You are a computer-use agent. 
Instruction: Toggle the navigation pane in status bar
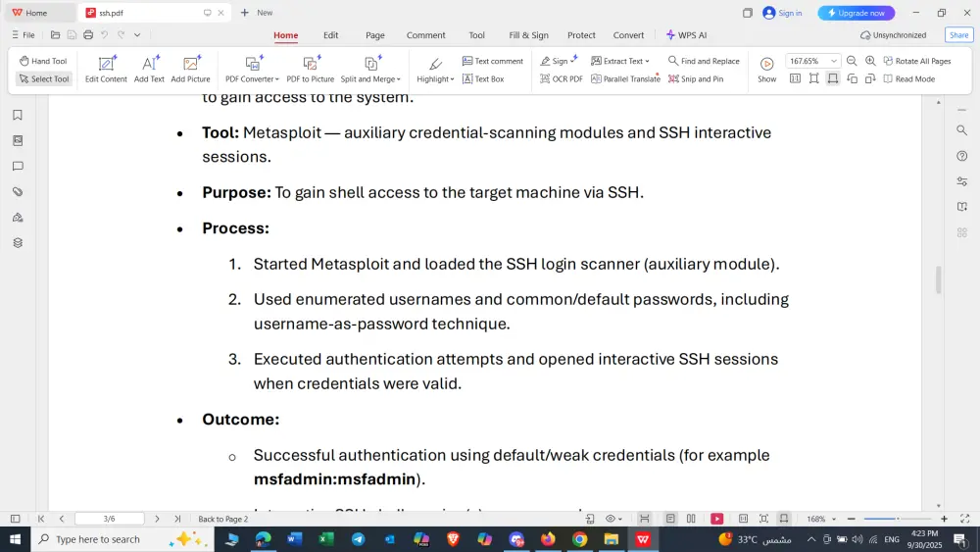[15, 519]
